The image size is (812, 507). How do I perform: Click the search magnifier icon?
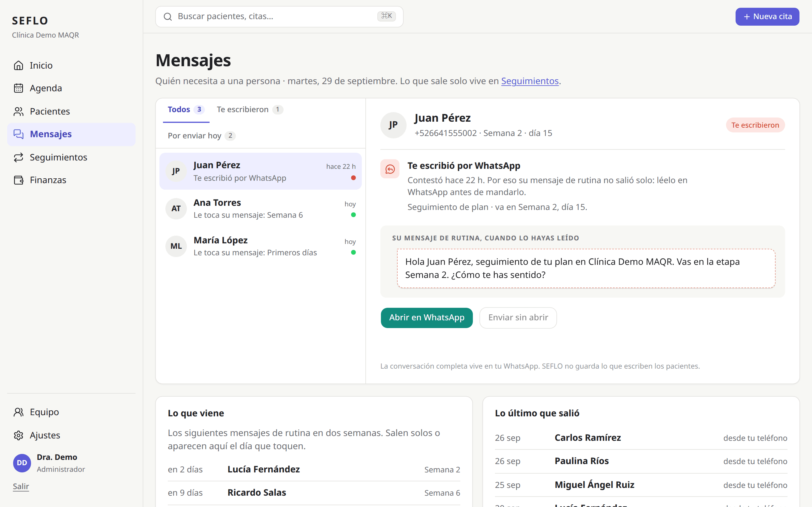(168, 17)
